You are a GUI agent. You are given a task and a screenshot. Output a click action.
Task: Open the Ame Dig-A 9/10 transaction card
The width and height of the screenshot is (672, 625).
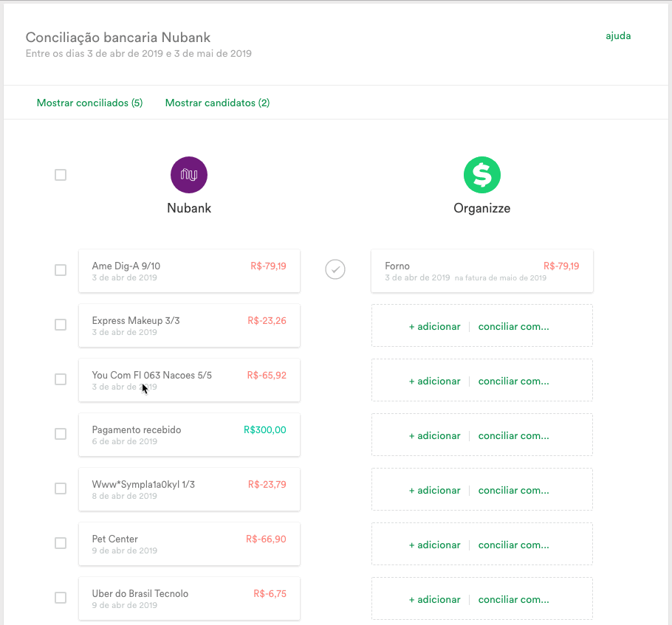coord(190,271)
